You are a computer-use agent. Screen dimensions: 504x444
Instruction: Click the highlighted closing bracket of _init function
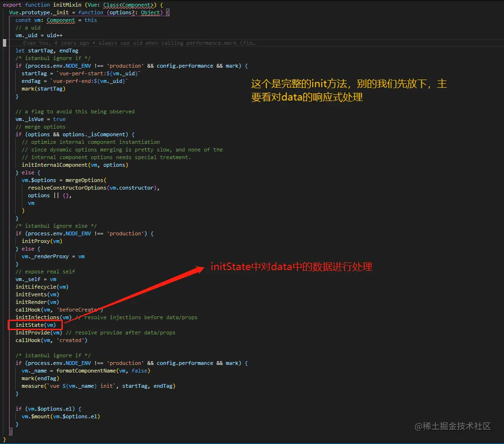pyautogui.click(x=10, y=432)
